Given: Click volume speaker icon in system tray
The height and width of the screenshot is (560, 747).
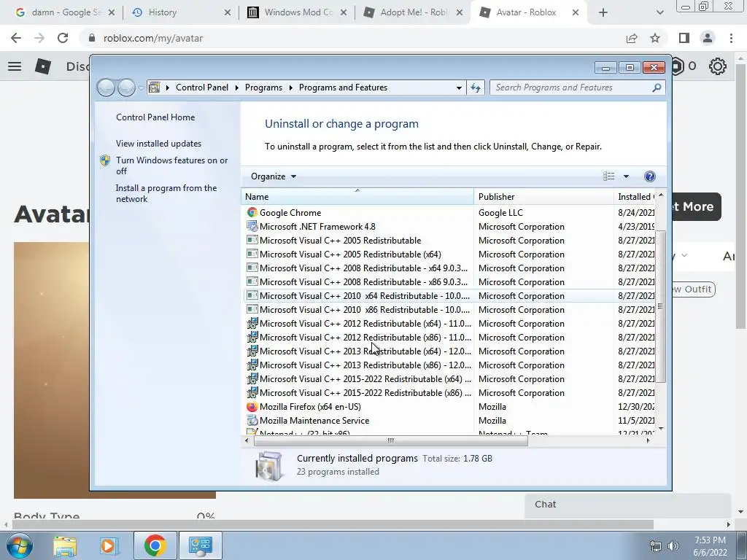Looking at the screenshot, I should [673, 546].
